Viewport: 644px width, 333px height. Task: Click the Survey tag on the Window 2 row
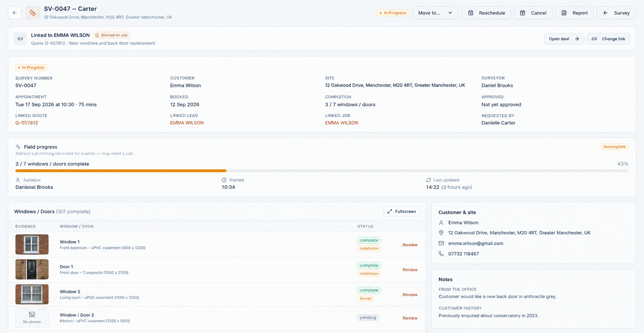pos(365,298)
